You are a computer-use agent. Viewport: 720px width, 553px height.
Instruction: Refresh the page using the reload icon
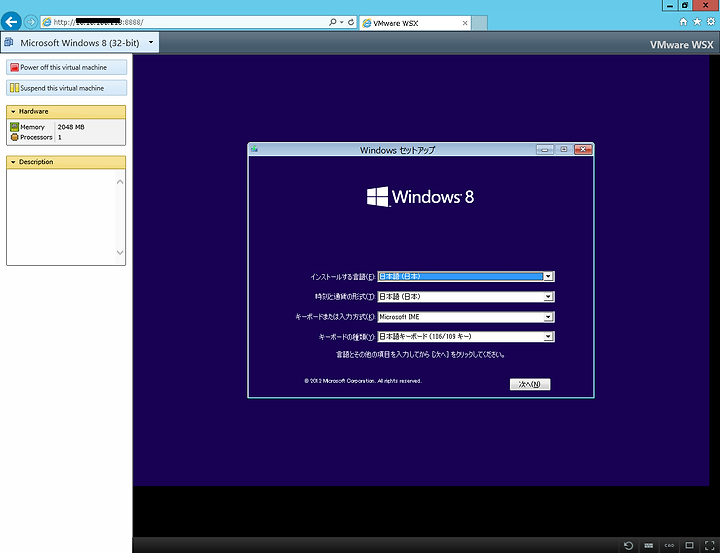pyautogui.click(x=351, y=22)
